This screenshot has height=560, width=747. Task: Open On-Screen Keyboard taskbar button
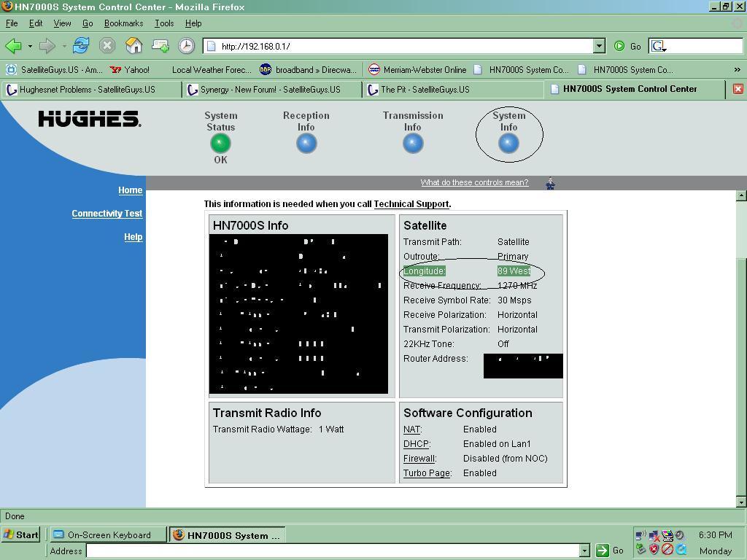point(109,534)
